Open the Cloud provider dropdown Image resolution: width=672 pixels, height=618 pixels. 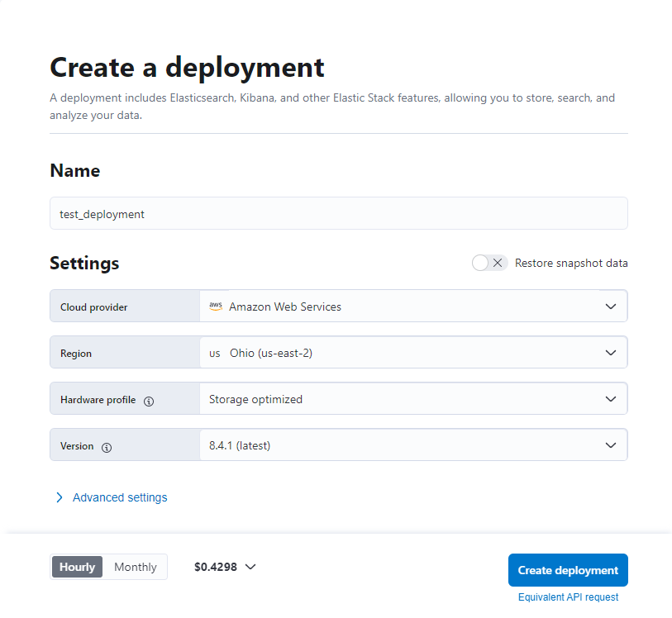click(x=413, y=307)
